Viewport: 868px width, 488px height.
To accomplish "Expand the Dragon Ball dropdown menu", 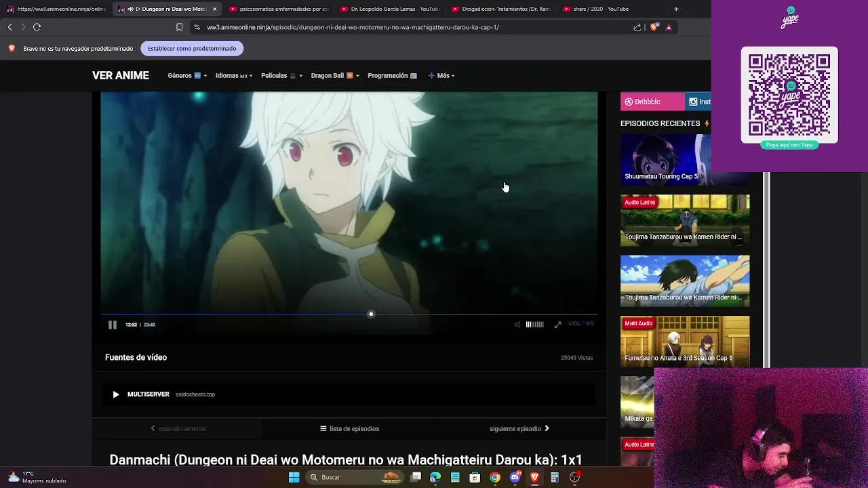I will [x=335, y=75].
